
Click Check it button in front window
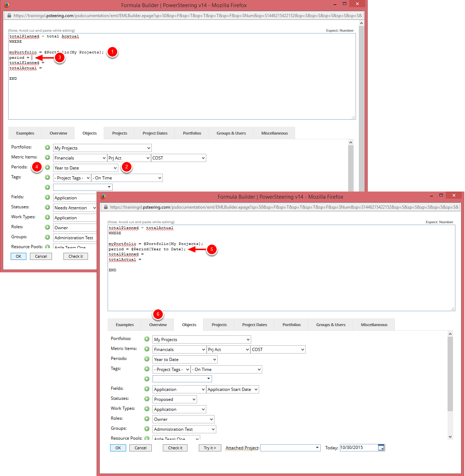pos(175,448)
